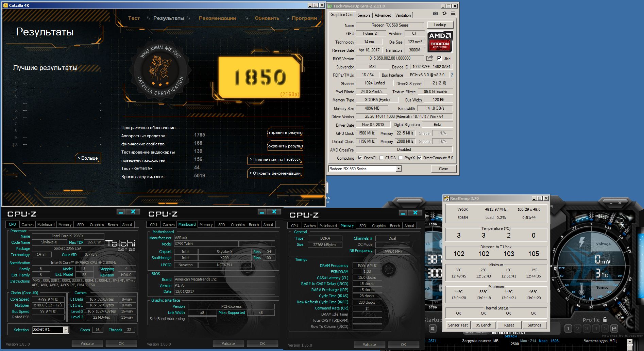This screenshot has height=351, width=644.
Task: Take a GPU-Z screenshot with camera icon
Action: [436, 14]
